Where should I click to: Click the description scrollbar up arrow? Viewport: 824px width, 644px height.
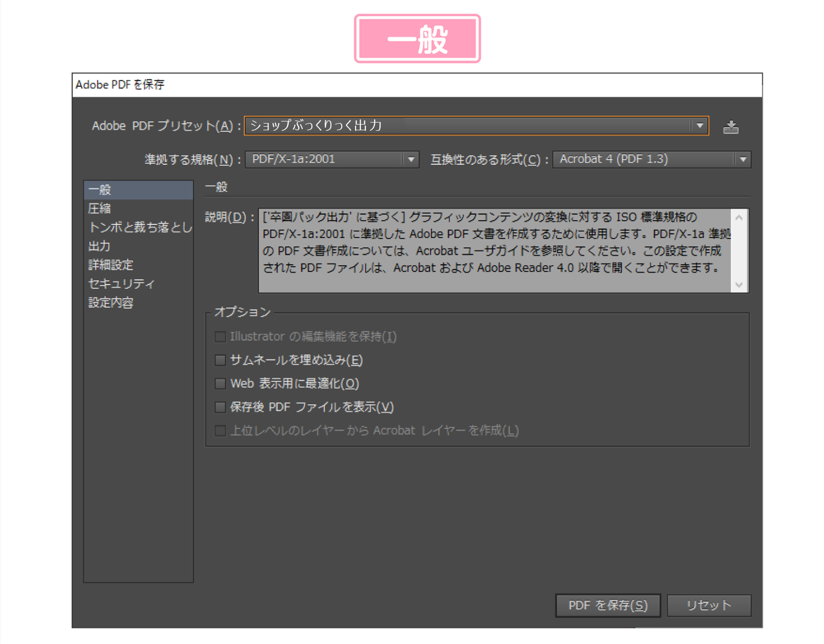(739, 217)
